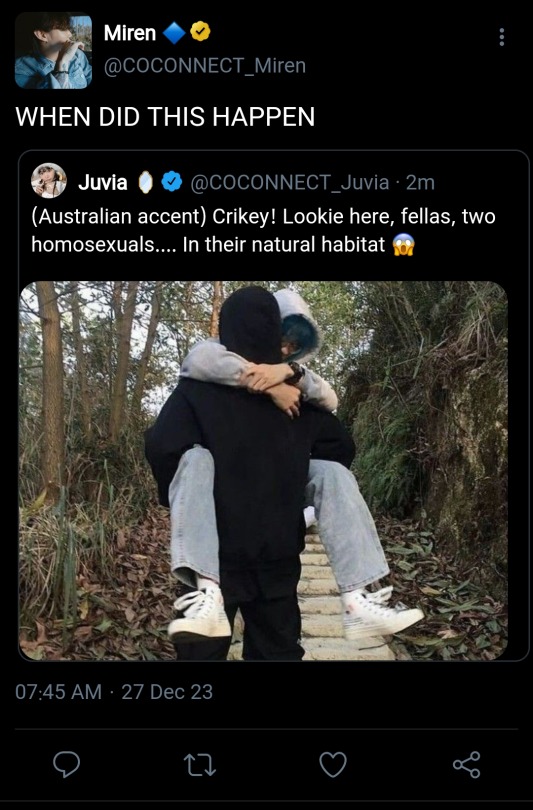Image resolution: width=533 pixels, height=810 pixels.
Task: Tap the reply speech bubble icon
Action: (x=67, y=764)
